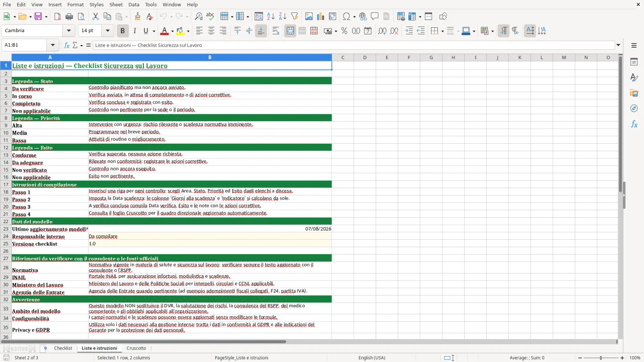Open sidebar Navigator compass icon
This screenshot has width=644, height=362.
pos(634,108)
